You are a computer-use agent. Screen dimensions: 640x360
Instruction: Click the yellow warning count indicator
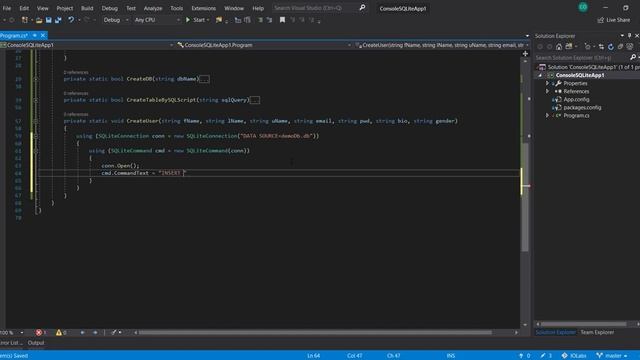click(x=61, y=333)
